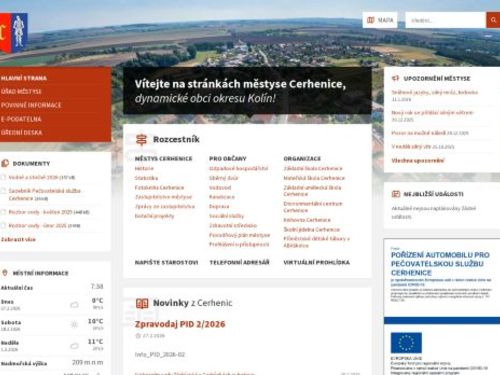The image size is (500, 375).
Task: Open E-podatelna menu item
Action: click(x=21, y=119)
